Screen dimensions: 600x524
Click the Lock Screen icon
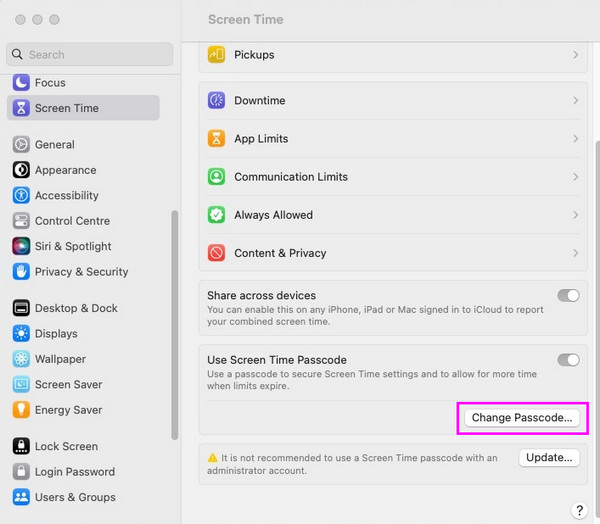click(21, 446)
